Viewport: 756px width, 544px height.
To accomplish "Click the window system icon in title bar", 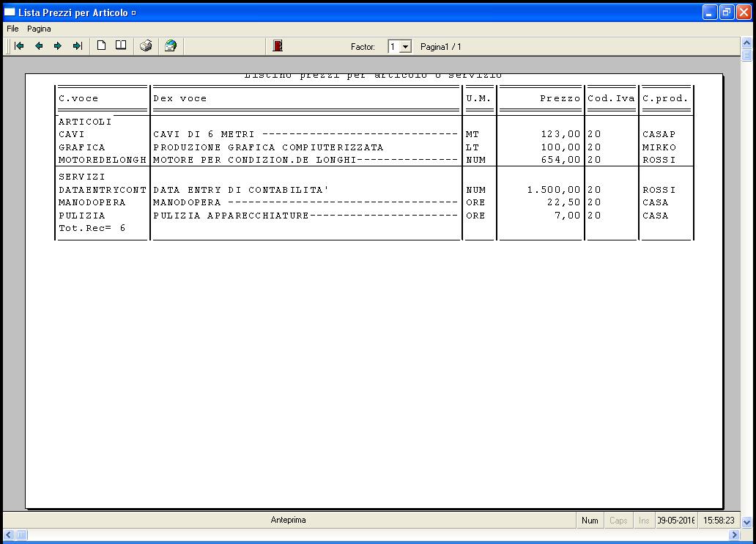I will (x=10, y=12).
